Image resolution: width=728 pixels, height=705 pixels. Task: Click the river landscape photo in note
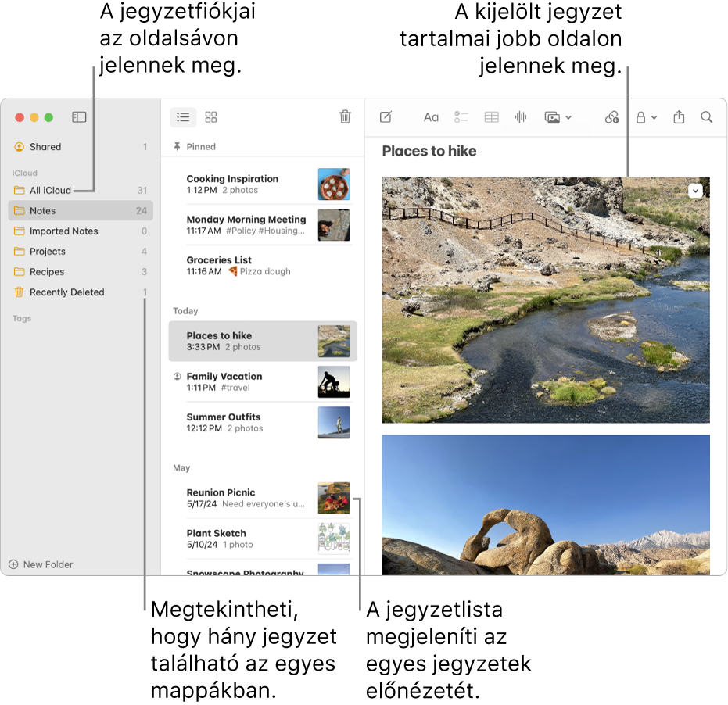546,300
